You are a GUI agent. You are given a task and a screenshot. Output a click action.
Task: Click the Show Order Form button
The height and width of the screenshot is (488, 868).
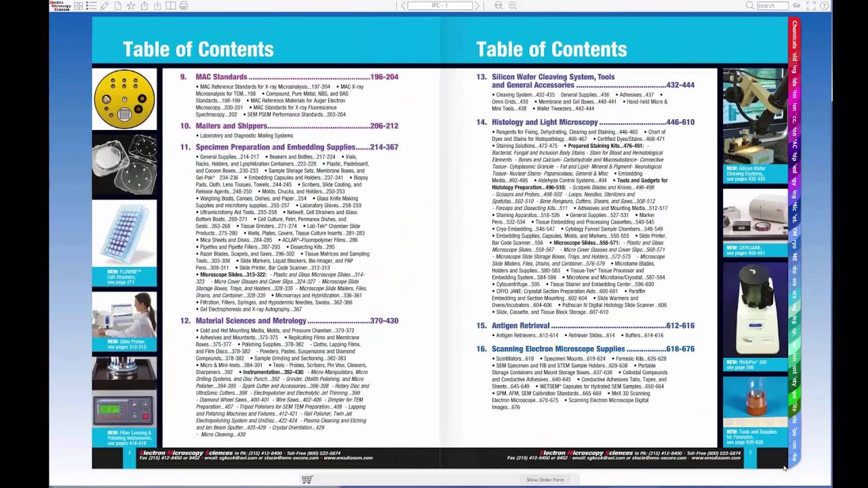coord(545,480)
